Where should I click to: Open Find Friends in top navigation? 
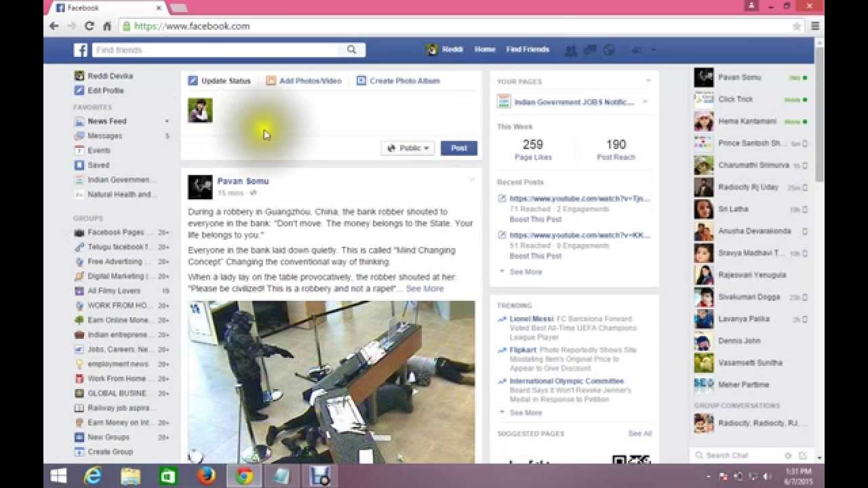(x=528, y=49)
